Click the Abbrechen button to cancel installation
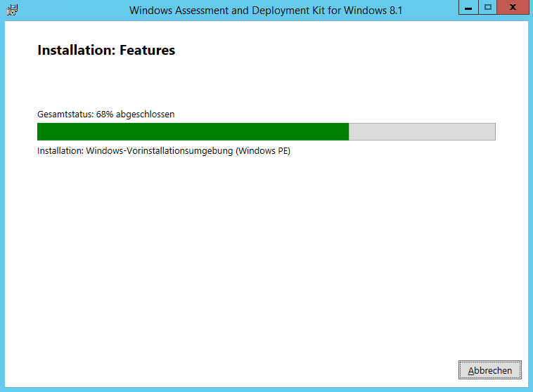 click(489, 370)
